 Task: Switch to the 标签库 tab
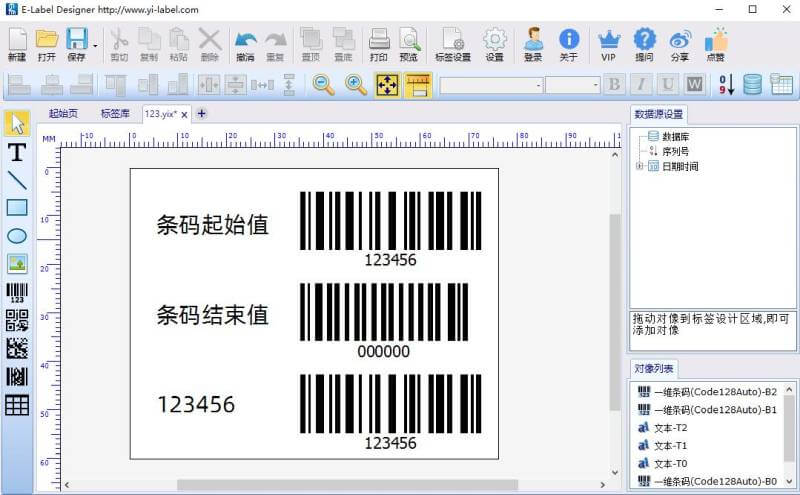point(115,113)
